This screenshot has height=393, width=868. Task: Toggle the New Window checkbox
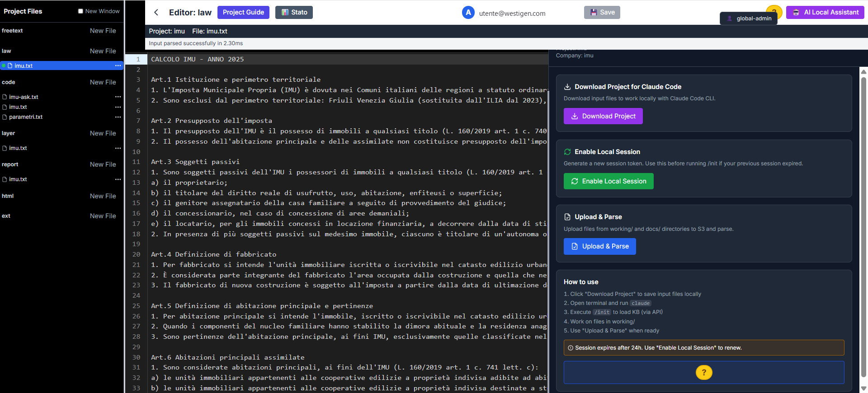click(x=80, y=11)
